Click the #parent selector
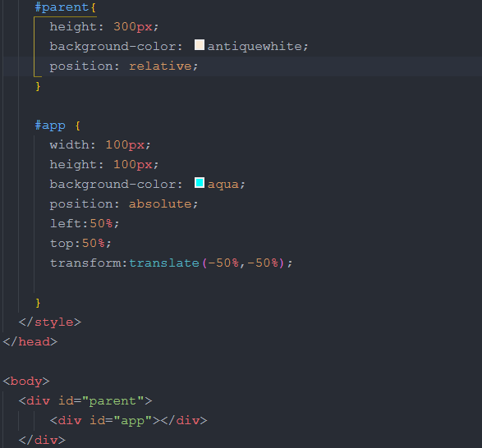The image size is (482, 448). coord(62,7)
